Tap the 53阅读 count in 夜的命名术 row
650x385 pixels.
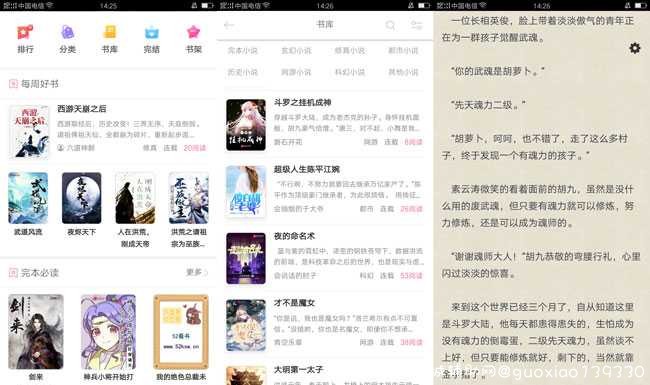point(411,276)
